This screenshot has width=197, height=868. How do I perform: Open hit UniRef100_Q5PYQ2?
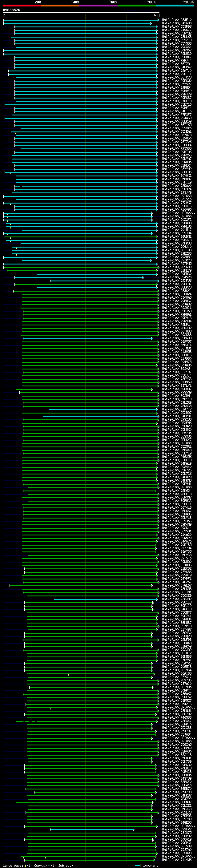(x=177, y=33)
